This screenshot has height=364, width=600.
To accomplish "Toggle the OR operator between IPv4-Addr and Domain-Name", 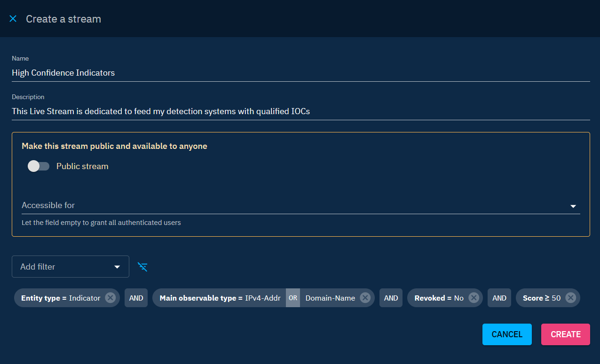I will 293,298.
